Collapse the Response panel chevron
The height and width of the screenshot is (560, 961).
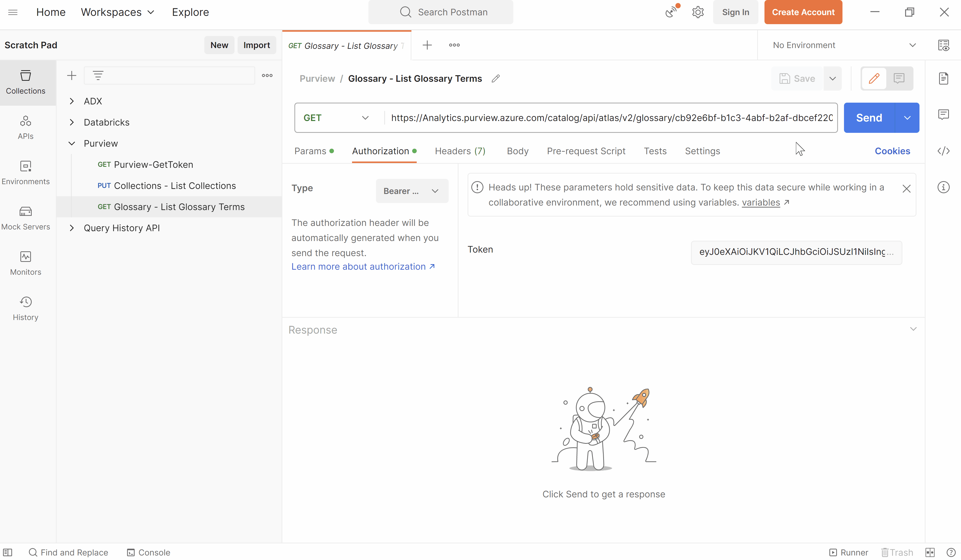pos(913,329)
